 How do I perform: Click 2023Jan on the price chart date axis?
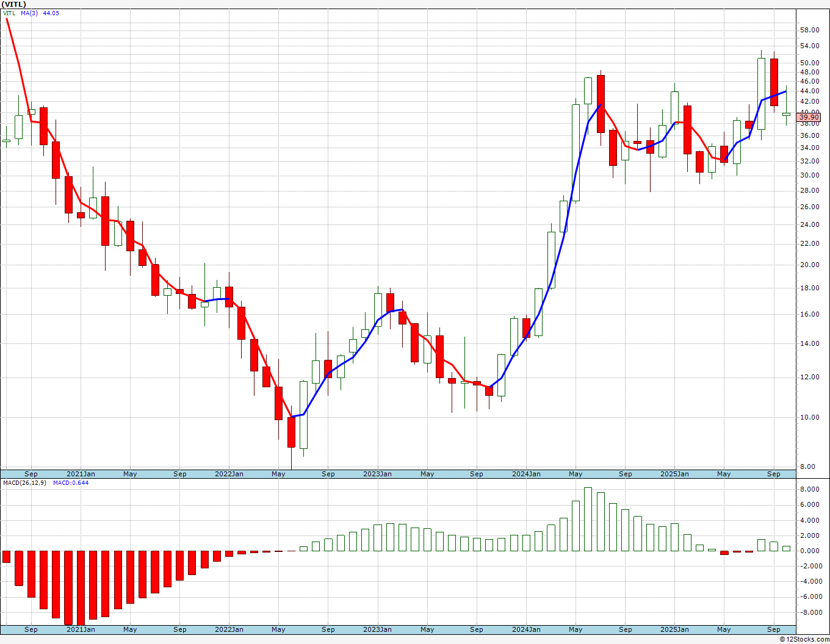click(377, 474)
